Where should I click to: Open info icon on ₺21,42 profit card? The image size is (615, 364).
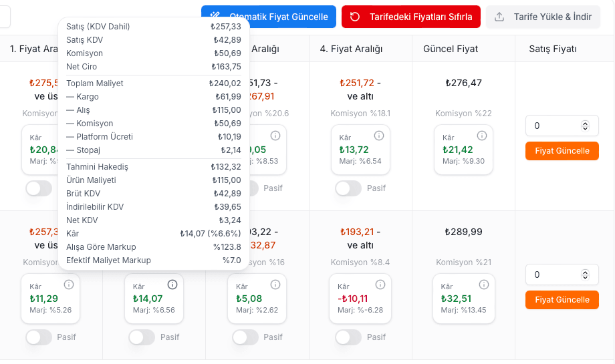tap(482, 136)
